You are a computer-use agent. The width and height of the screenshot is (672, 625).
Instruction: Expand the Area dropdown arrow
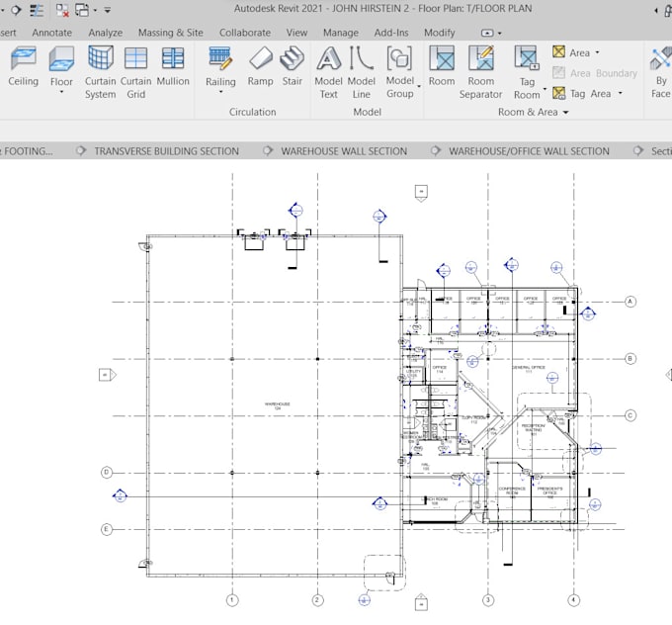pyautogui.click(x=598, y=52)
